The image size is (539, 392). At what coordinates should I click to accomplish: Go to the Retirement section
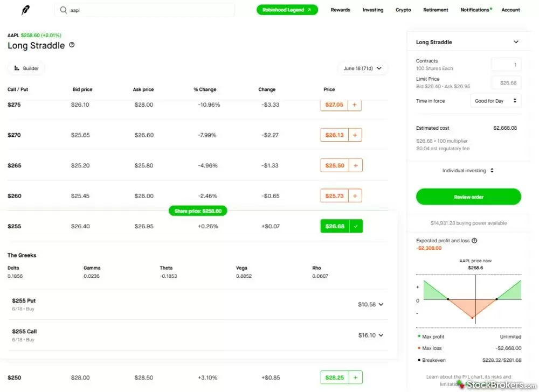click(436, 10)
